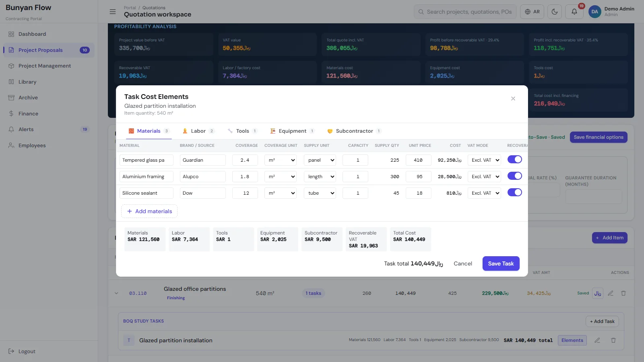The height and width of the screenshot is (362, 644).
Task: Delete the Glazed office partitions item
Action: pos(623,293)
